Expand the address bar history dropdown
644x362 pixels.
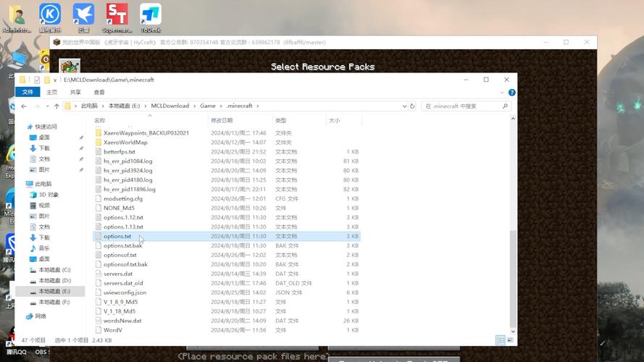coord(404,106)
